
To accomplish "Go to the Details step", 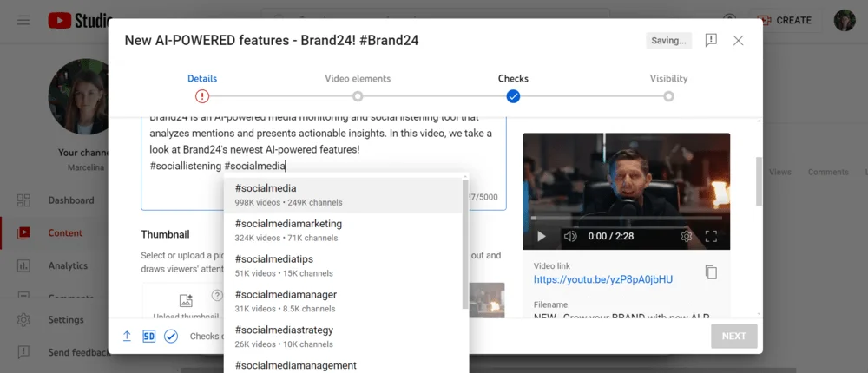I will pyautogui.click(x=202, y=79).
